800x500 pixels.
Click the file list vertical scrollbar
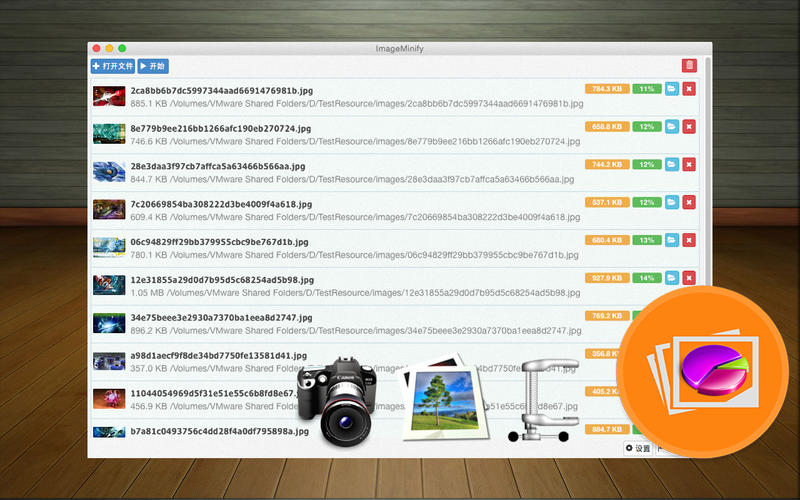(x=708, y=173)
